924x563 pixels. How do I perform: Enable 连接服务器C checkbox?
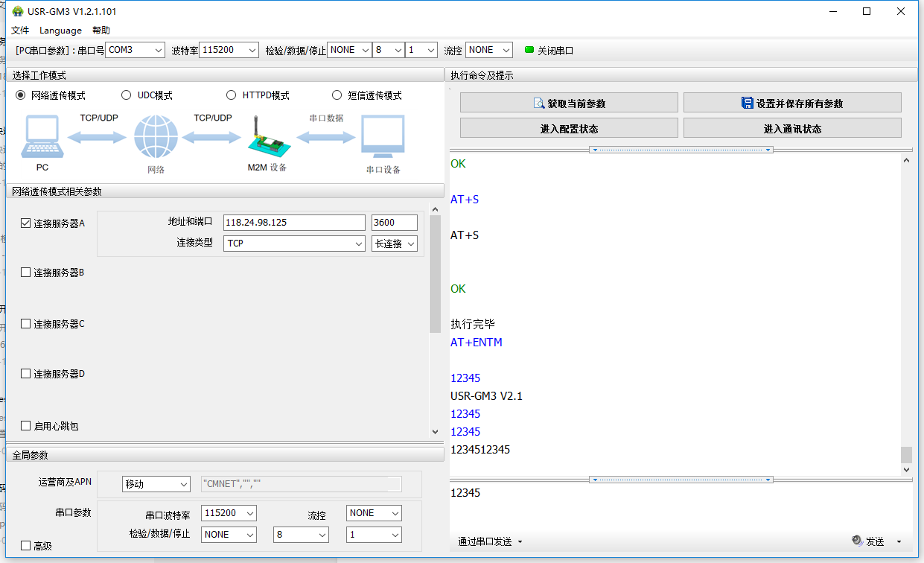[26, 324]
